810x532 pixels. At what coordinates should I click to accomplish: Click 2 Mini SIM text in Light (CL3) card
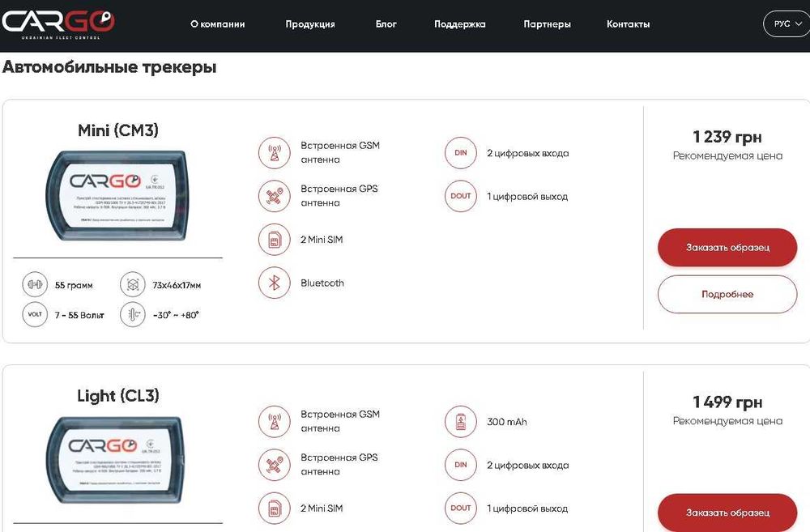click(x=322, y=509)
